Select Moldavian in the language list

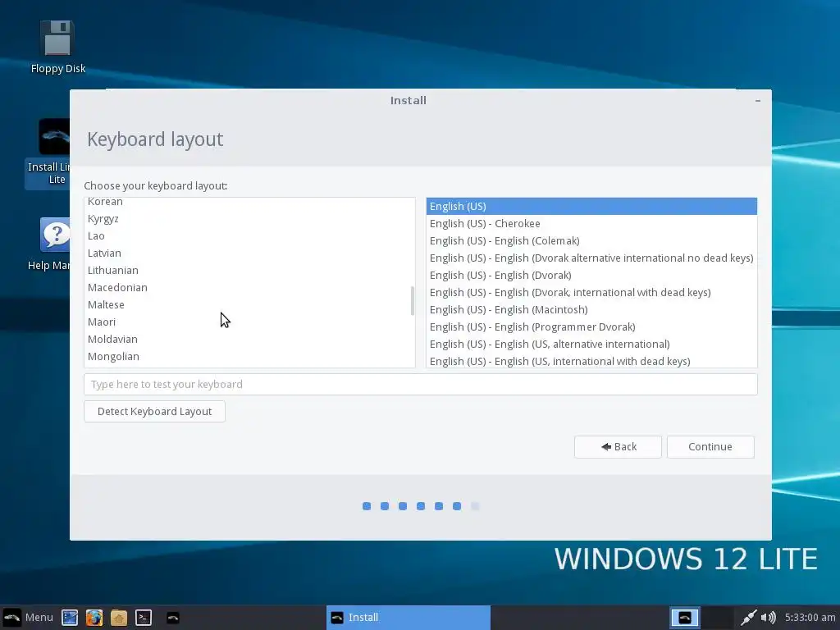pyautogui.click(x=249, y=339)
